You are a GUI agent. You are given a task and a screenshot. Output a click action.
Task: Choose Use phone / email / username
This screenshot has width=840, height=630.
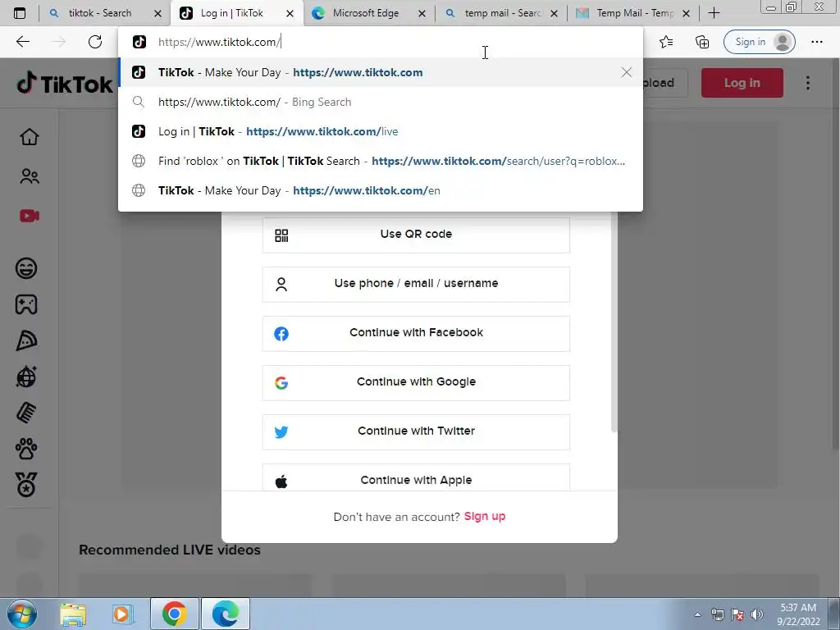pos(416,284)
